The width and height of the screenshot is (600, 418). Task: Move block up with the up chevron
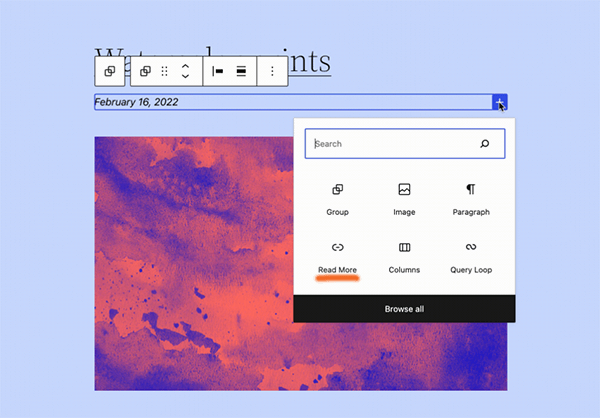(185, 66)
